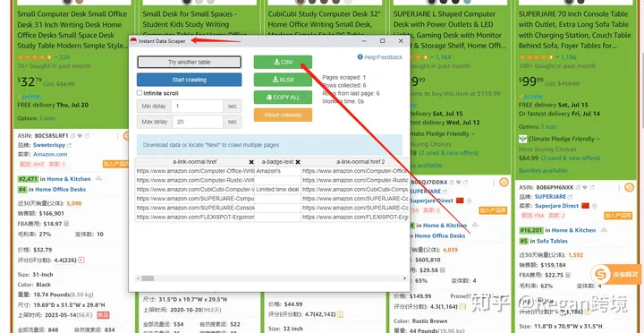Image resolution: width=644 pixels, height=333 pixels.
Task: Click the Min delay input field
Action: (197, 106)
